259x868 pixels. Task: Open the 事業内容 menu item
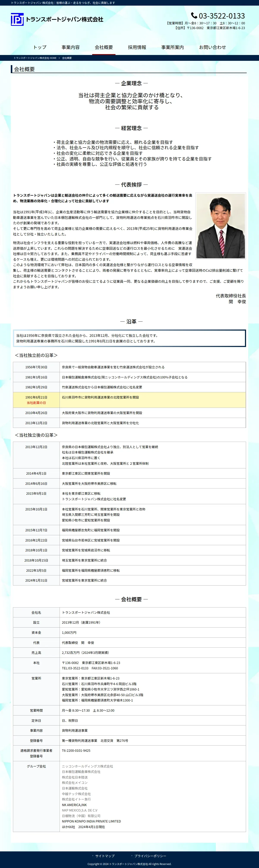[71, 47]
